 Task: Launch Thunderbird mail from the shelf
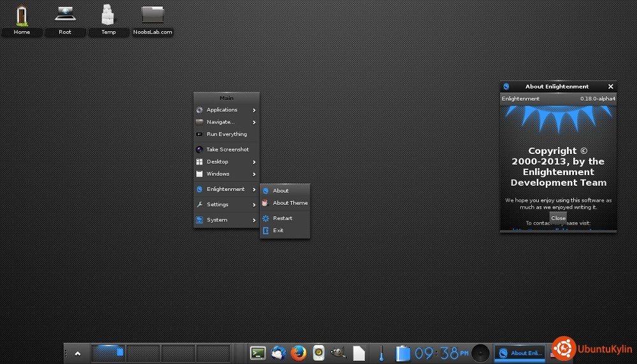278,353
